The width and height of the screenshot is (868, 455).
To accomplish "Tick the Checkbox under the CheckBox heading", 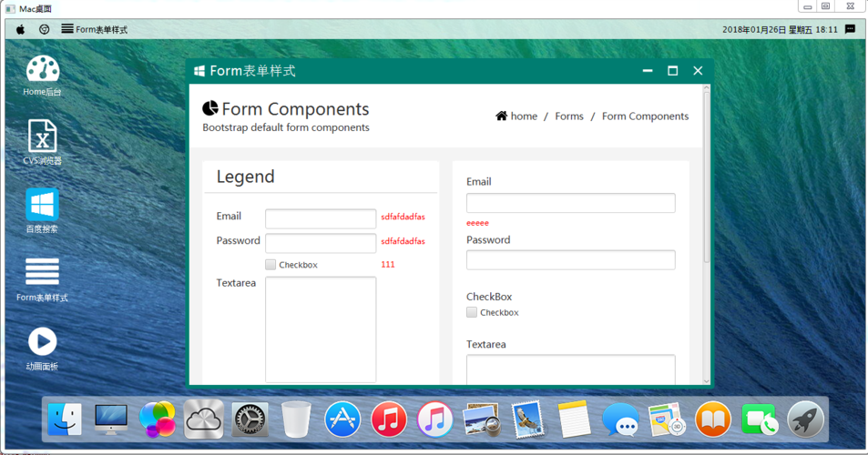I will click(472, 312).
